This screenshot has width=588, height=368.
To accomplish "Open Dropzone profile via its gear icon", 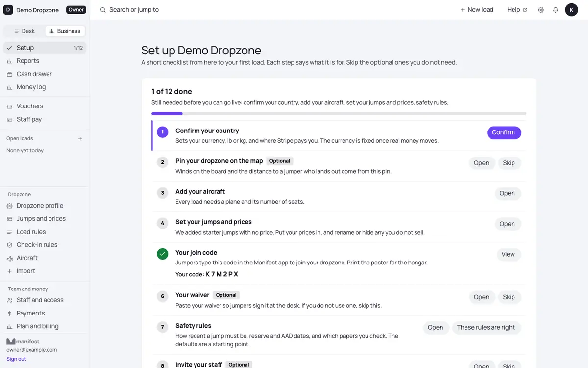I will (9, 206).
